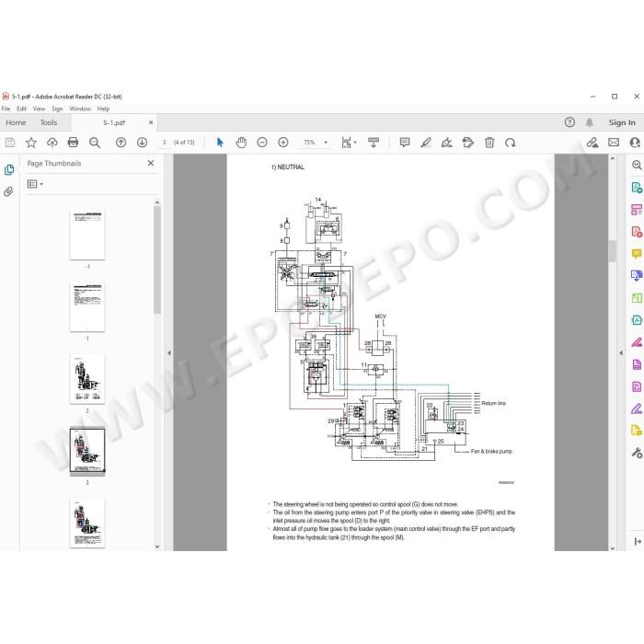Select the thumbnail for page 1
Screen dimensions: 644x644
[x=87, y=306]
